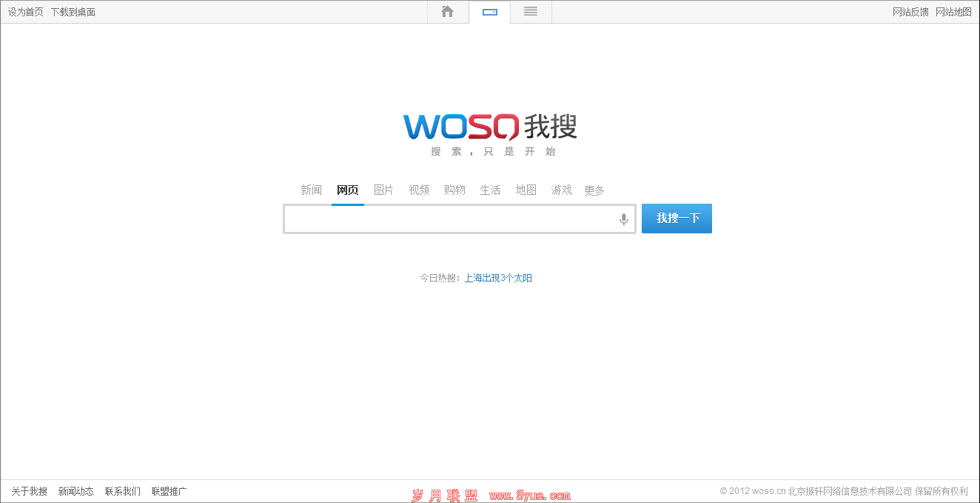
Task: Click 下载到桌面 link
Action: coord(73,12)
